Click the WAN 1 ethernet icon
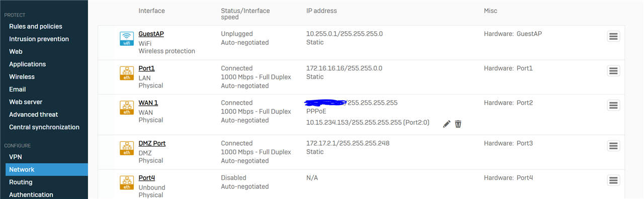This screenshot has width=644, height=199. [x=127, y=107]
